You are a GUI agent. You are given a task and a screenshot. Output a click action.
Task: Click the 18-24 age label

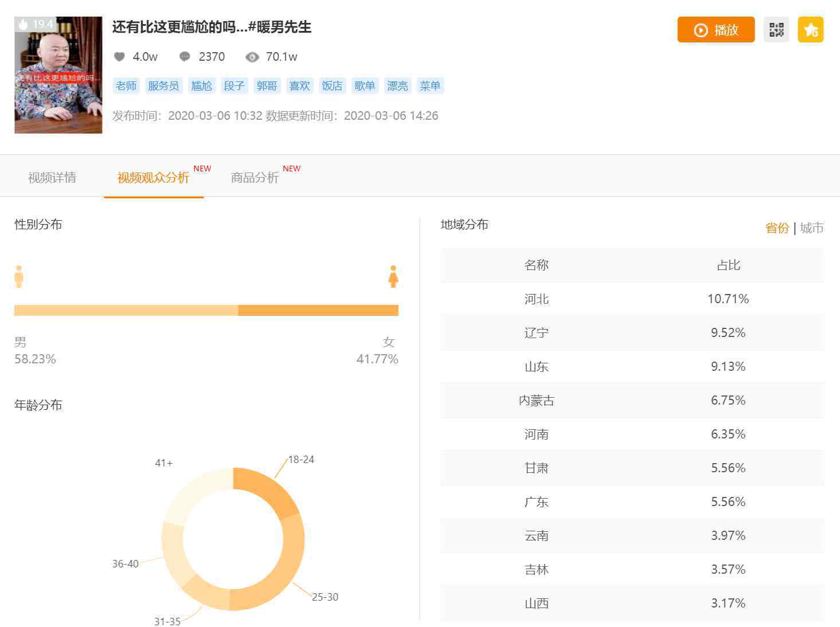tap(301, 460)
